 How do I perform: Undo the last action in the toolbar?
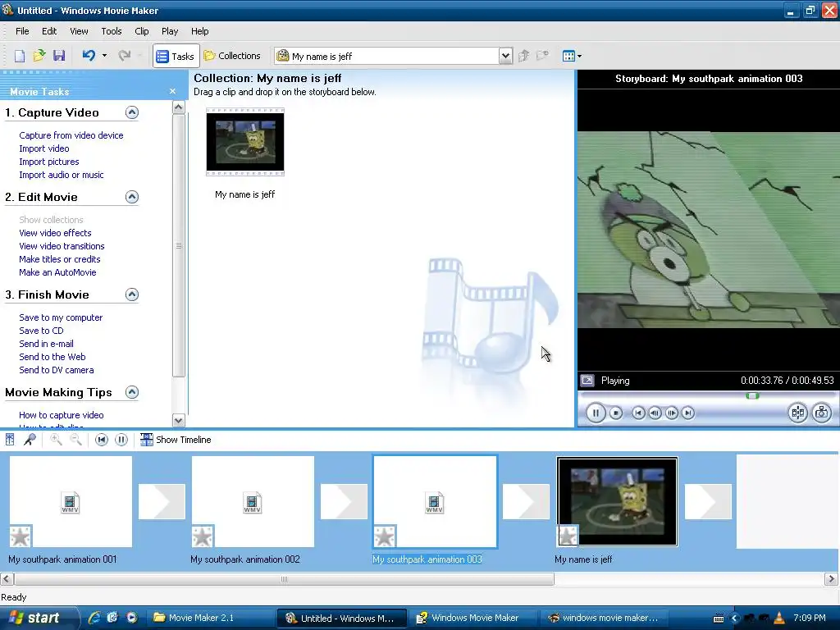(x=89, y=56)
